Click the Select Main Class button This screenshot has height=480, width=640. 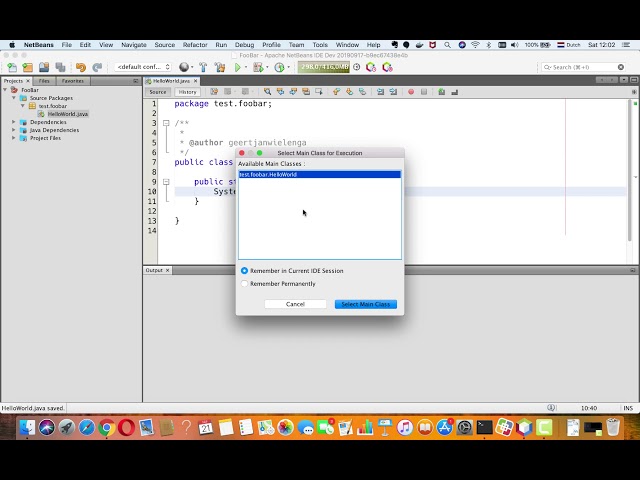tap(366, 304)
